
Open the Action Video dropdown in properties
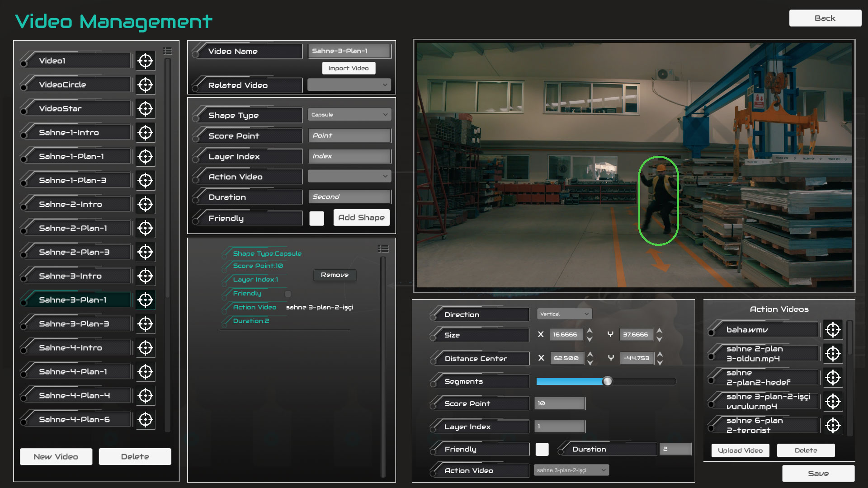point(349,176)
